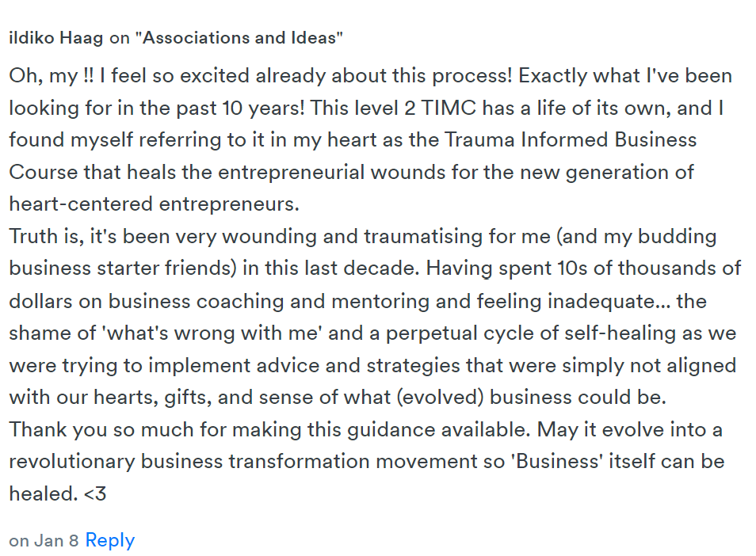Click the phrase "past 10 years!"
This screenshot has height=556, width=756.
240,109
